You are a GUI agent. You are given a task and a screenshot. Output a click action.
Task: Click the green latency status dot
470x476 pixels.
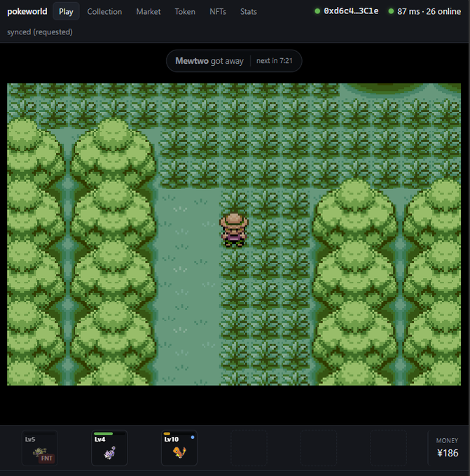391,11
